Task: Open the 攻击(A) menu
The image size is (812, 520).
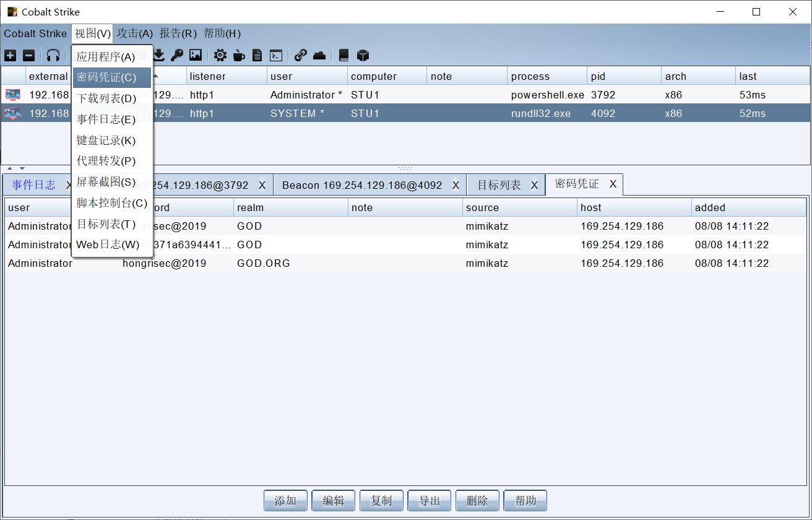Action: (135, 33)
